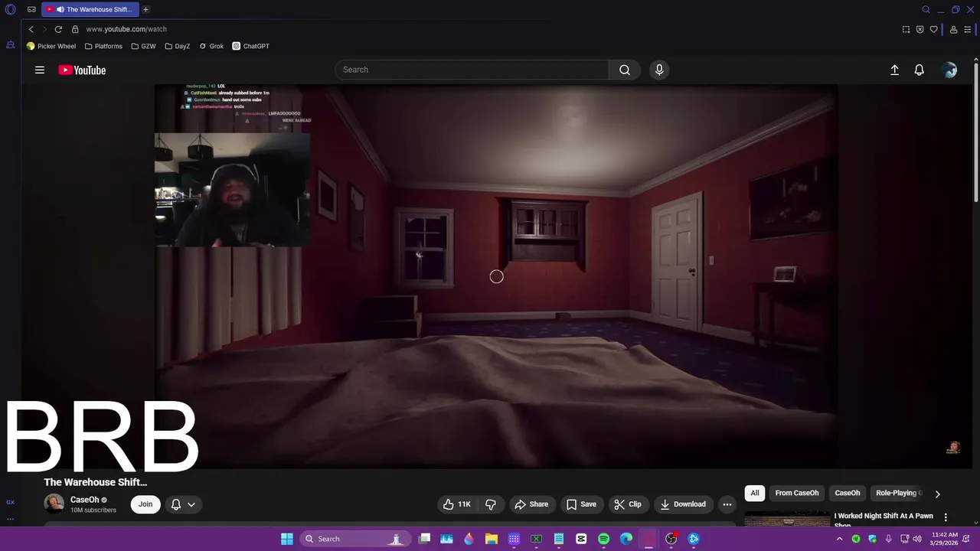
Task: Open options for Pawn Shop video
Action: pos(946,517)
